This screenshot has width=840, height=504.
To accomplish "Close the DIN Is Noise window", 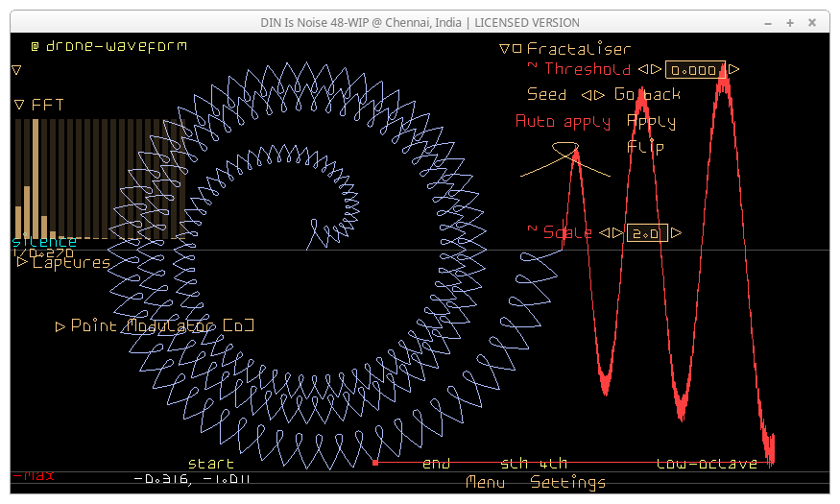I will click(x=812, y=22).
